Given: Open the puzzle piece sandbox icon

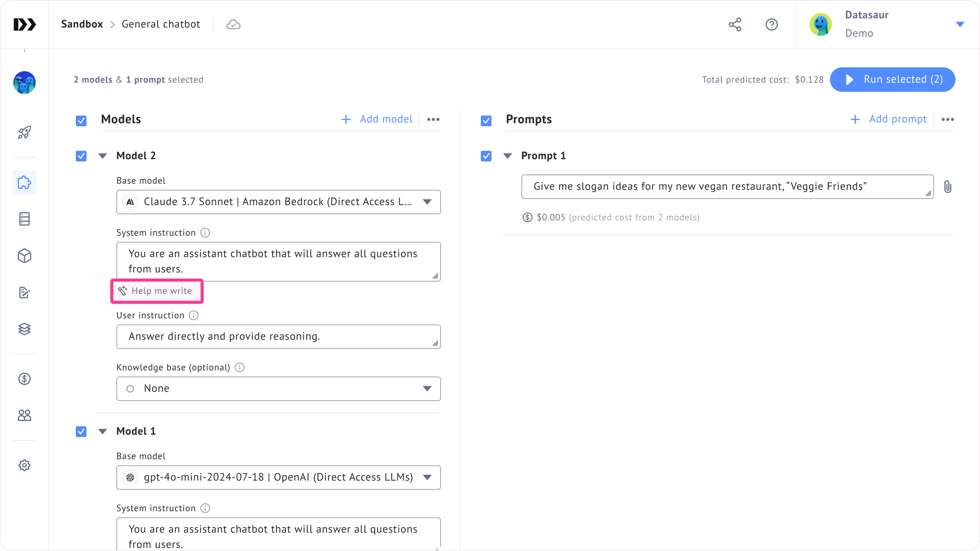Looking at the screenshot, I should pos(24,182).
